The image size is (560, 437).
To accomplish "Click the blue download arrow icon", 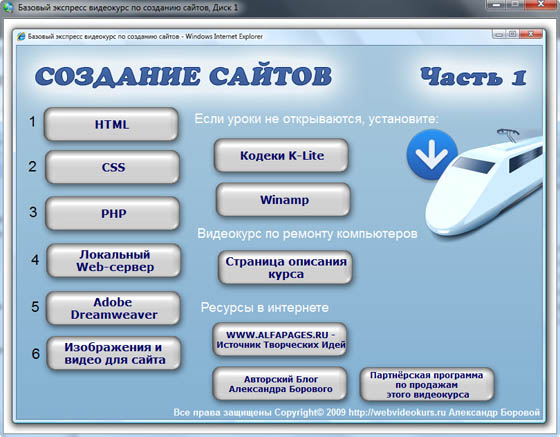I will tap(432, 154).
